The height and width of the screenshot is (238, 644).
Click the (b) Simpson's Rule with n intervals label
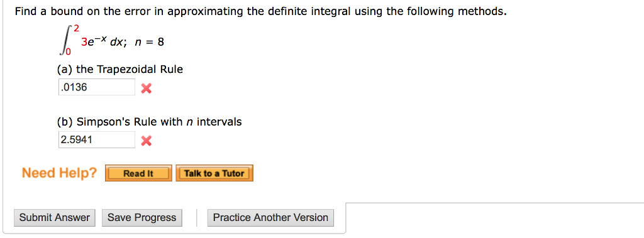[150, 122]
